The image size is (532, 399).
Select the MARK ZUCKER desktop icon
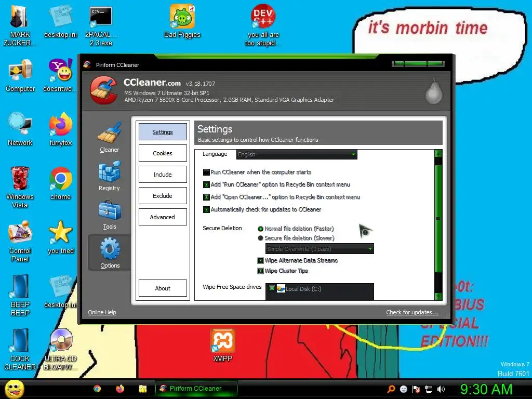tap(20, 26)
